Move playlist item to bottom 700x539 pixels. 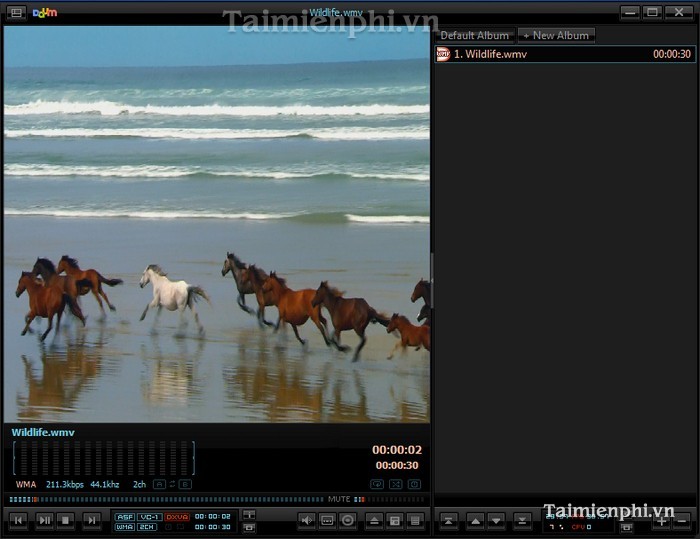pyautogui.click(x=521, y=520)
